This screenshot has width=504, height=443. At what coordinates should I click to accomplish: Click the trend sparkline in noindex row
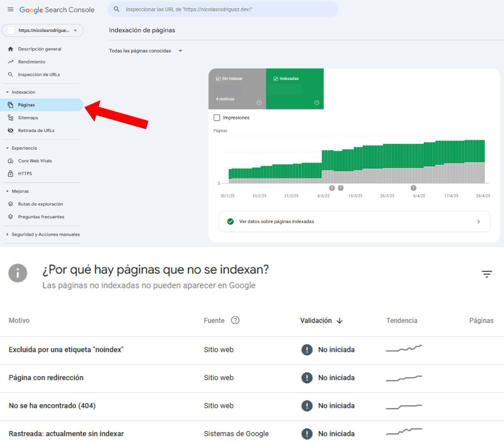[x=404, y=348]
